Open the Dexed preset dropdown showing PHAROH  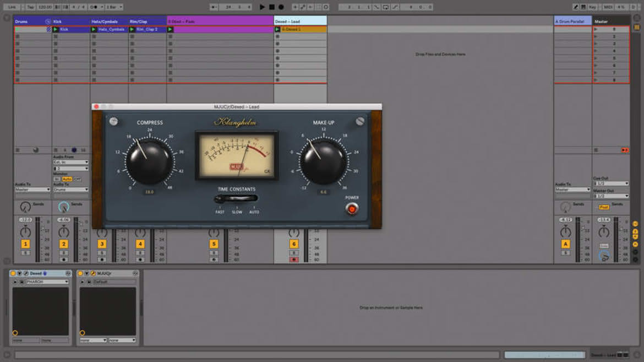[47, 282]
